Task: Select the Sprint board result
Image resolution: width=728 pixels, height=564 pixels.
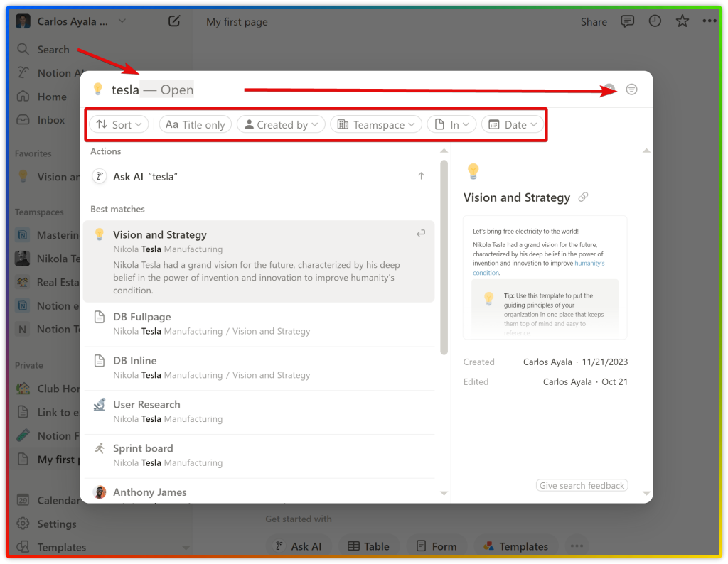Action: 143,448
